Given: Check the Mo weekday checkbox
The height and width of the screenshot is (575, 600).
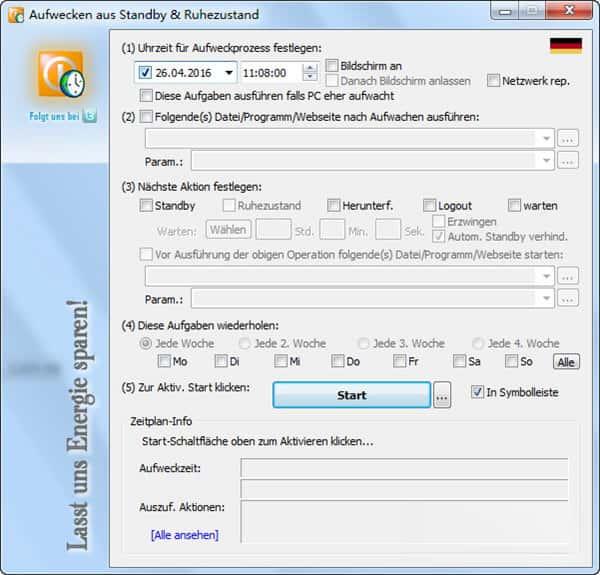Looking at the screenshot, I should (x=164, y=361).
